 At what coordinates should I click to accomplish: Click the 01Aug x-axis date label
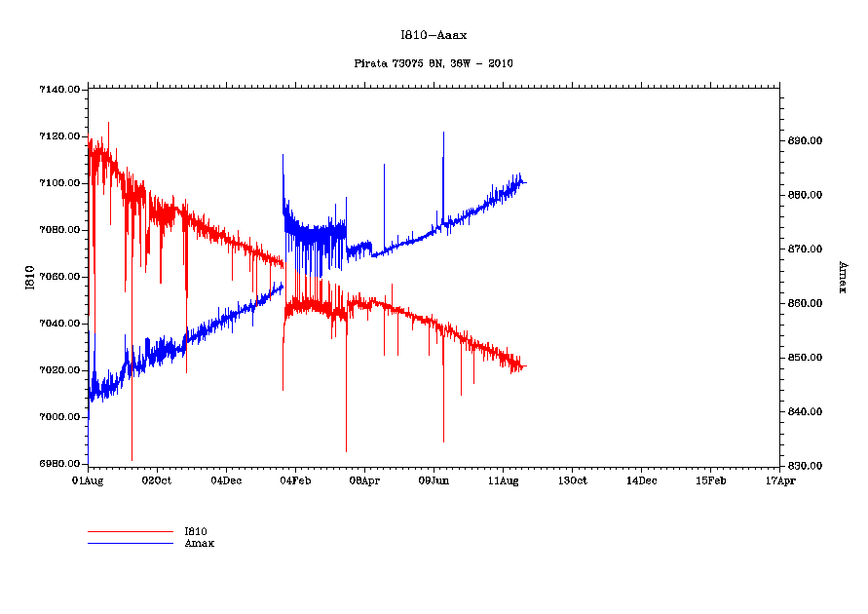point(88,480)
